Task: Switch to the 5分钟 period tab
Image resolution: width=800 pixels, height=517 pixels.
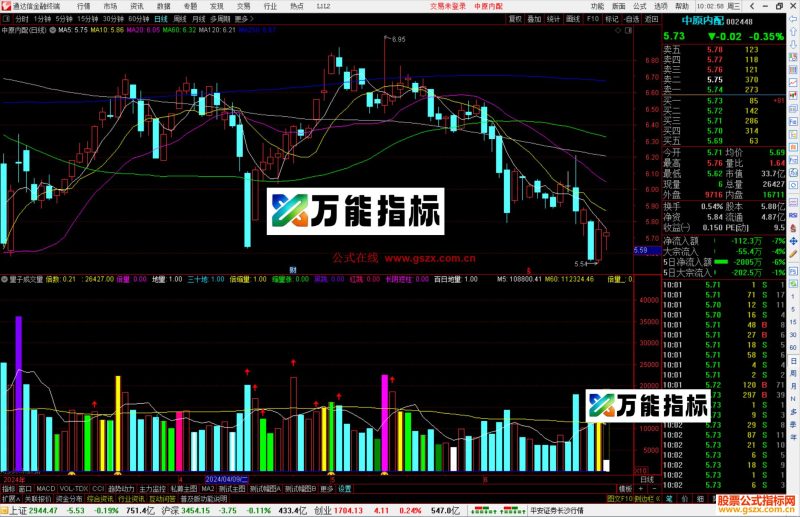Action: (x=64, y=19)
